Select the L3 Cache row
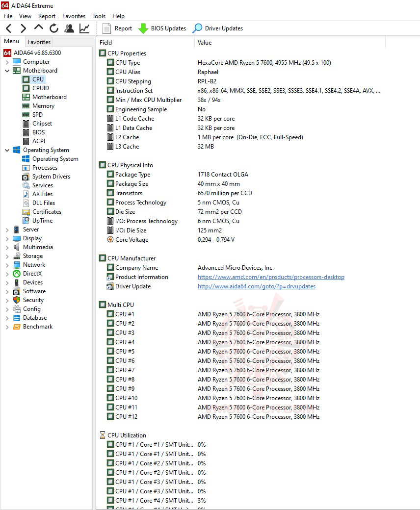 coord(241,147)
